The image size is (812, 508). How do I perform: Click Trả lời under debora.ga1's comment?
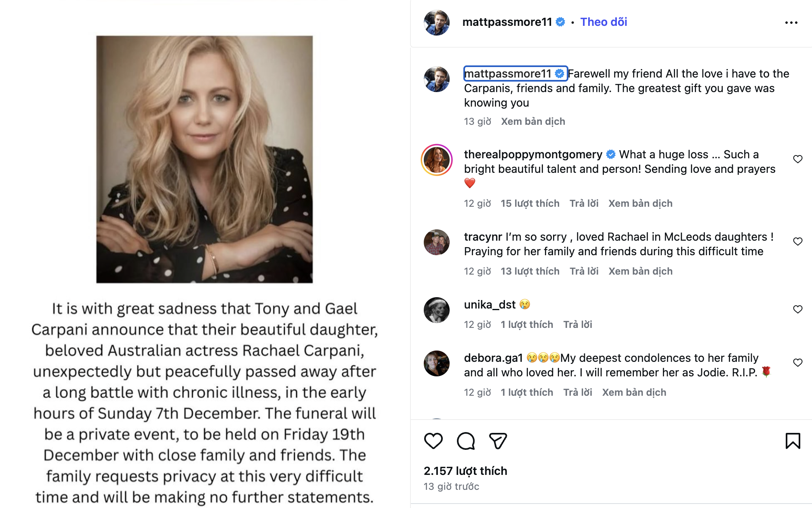578,393
